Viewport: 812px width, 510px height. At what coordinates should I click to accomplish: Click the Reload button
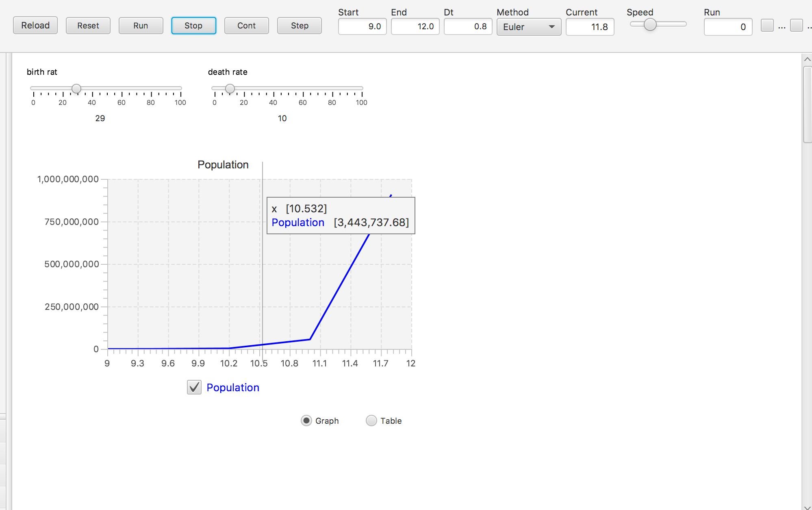pyautogui.click(x=35, y=26)
